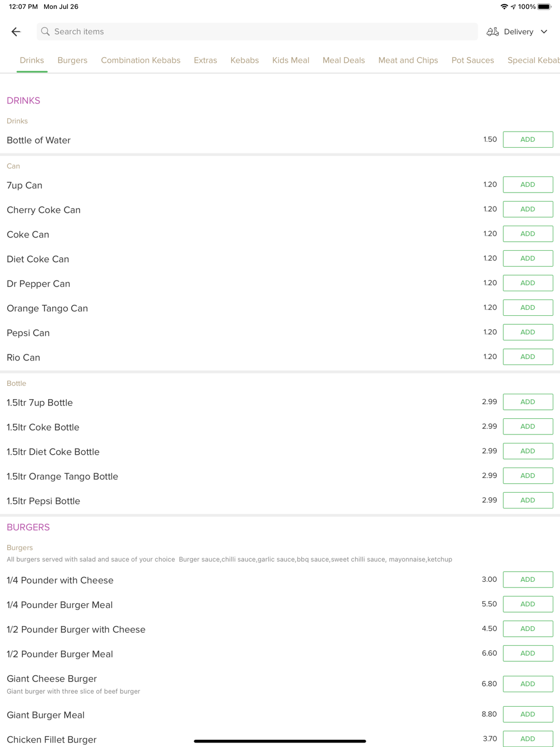Image resolution: width=560 pixels, height=747 pixels.
Task: Add Dr Pepper Can to order
Action: 528,283
